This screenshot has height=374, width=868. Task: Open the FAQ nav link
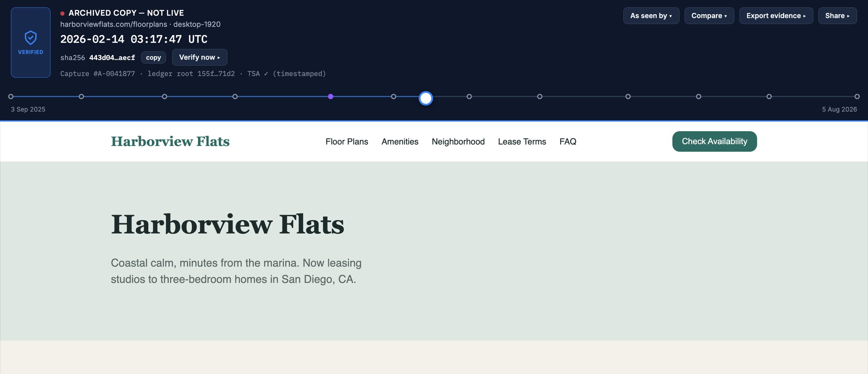coord(568,142)
